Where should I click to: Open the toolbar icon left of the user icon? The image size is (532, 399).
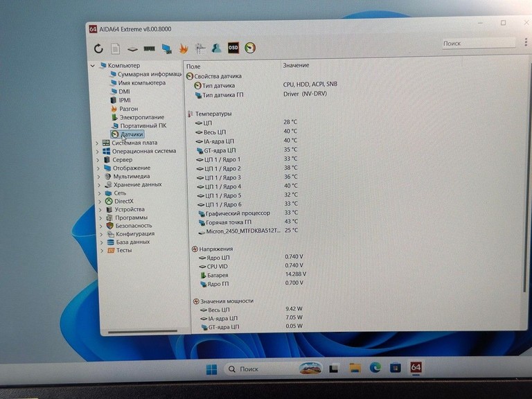[x=199, y=48]
